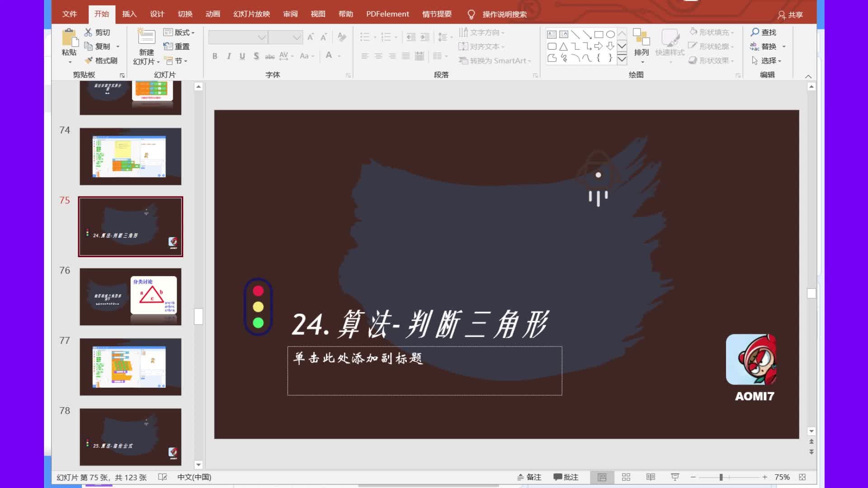This screenshot has height=488, width=868.
Task: Click the increase indent icon
Action: point(425,37)
